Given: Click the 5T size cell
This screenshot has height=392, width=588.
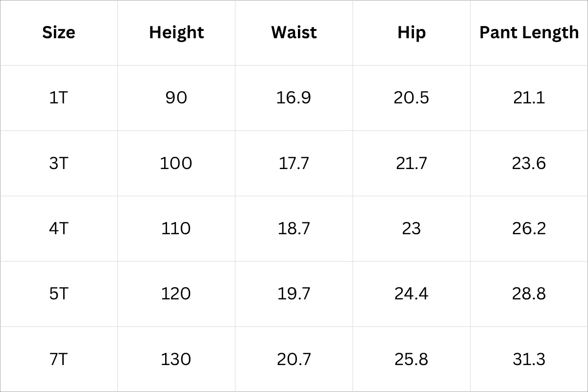Looking at the screenshot, I should (x=59, y=294).
